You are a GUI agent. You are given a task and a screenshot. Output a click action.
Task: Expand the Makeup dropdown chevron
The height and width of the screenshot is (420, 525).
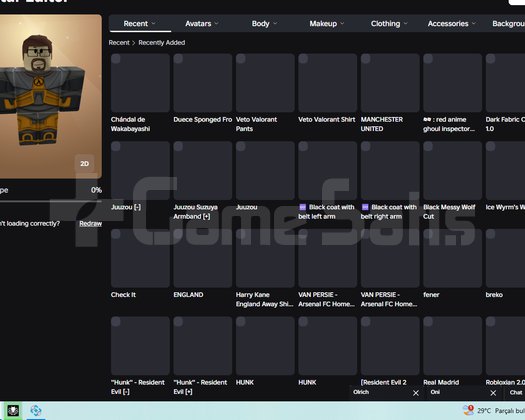tap(342, 23)
